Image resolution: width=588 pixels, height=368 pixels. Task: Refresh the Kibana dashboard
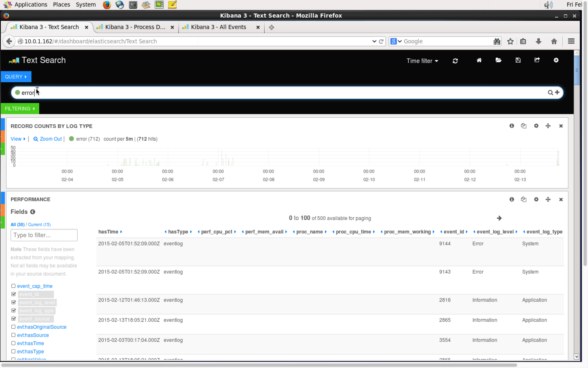455,61
